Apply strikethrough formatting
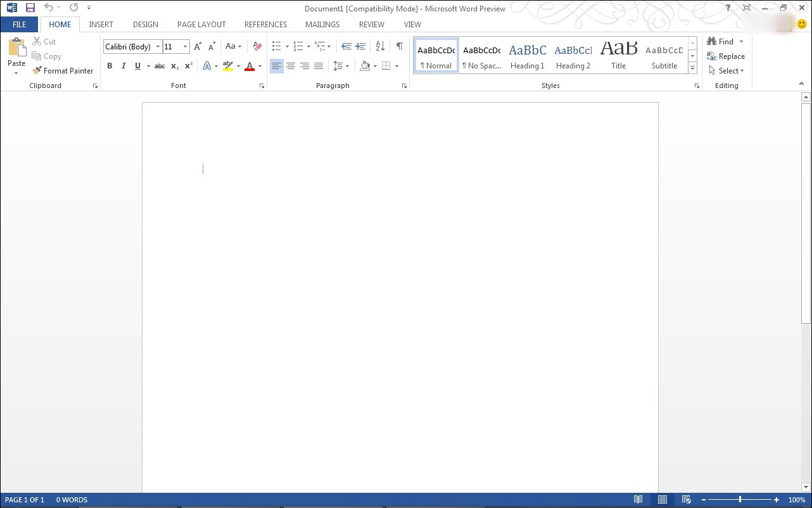This screenshot has height=508, width=812. [x=159, y=66]
